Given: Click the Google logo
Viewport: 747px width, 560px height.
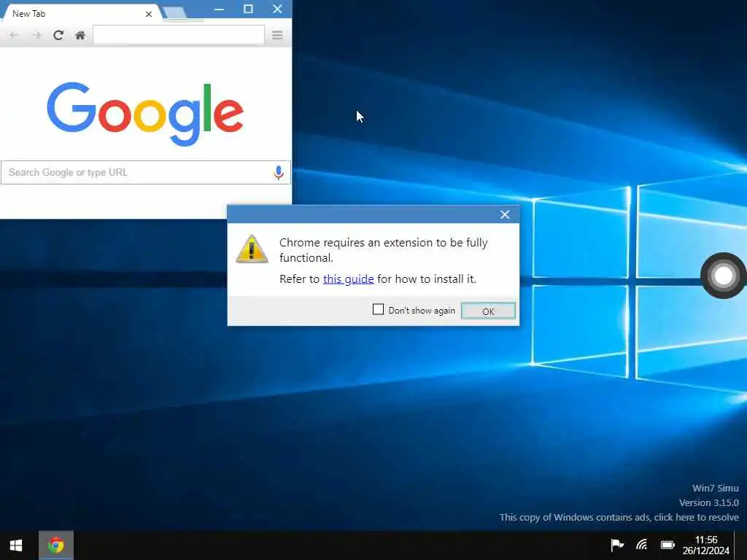Looking at the screenshot, I should [x=145, y=113].
